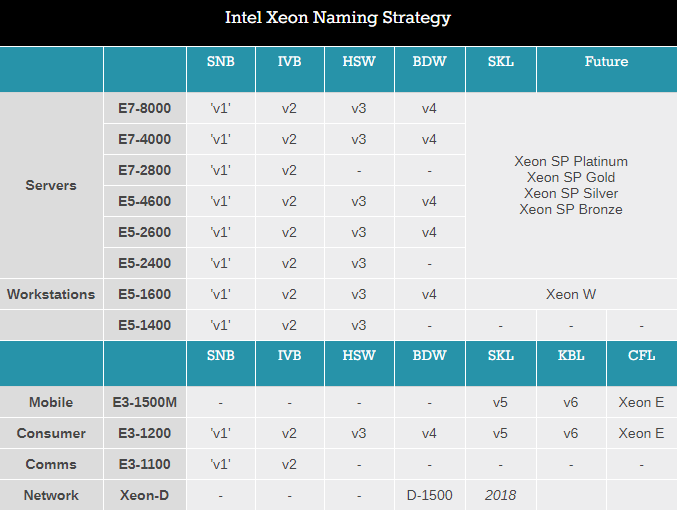The image size is (677, 511).
Task: Click the D-1500 cell
Action: 430,495
